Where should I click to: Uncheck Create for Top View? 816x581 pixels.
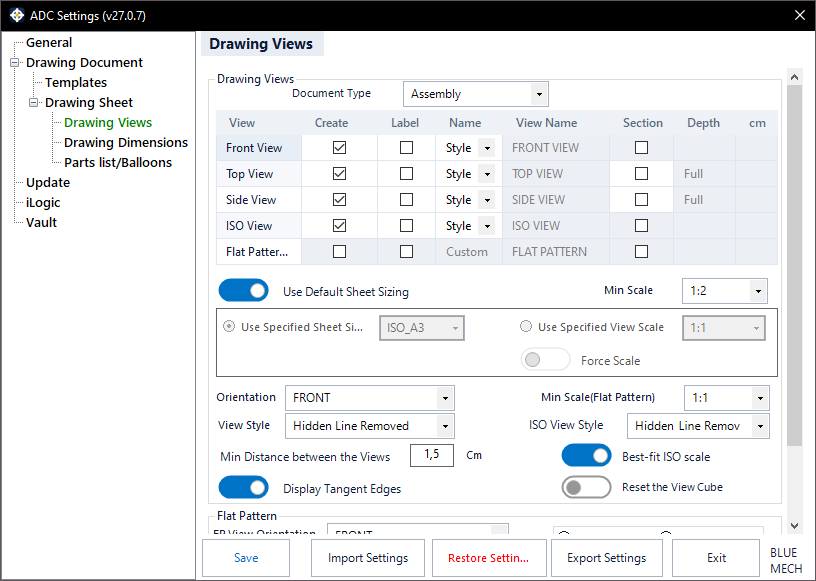click(x=339, y=174)
